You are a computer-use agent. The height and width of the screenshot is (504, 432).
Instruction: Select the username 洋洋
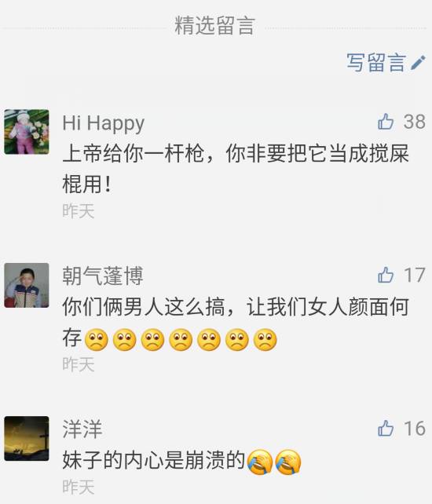click(82, 429)
